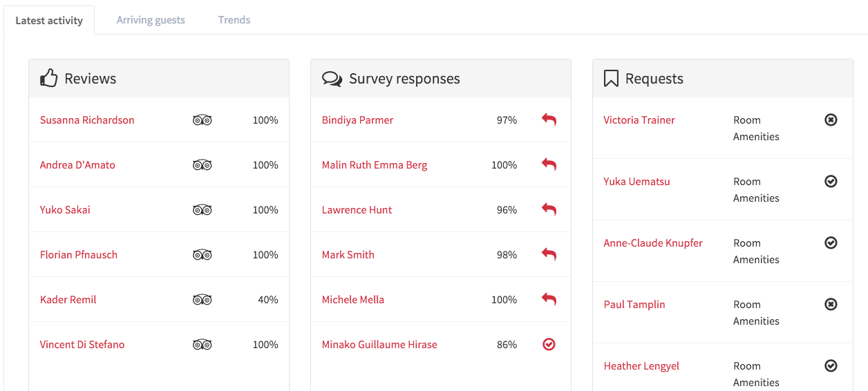
Task: Open Malin Ruth Emma Berg's survey response
Action: click(x=375, y=165)
